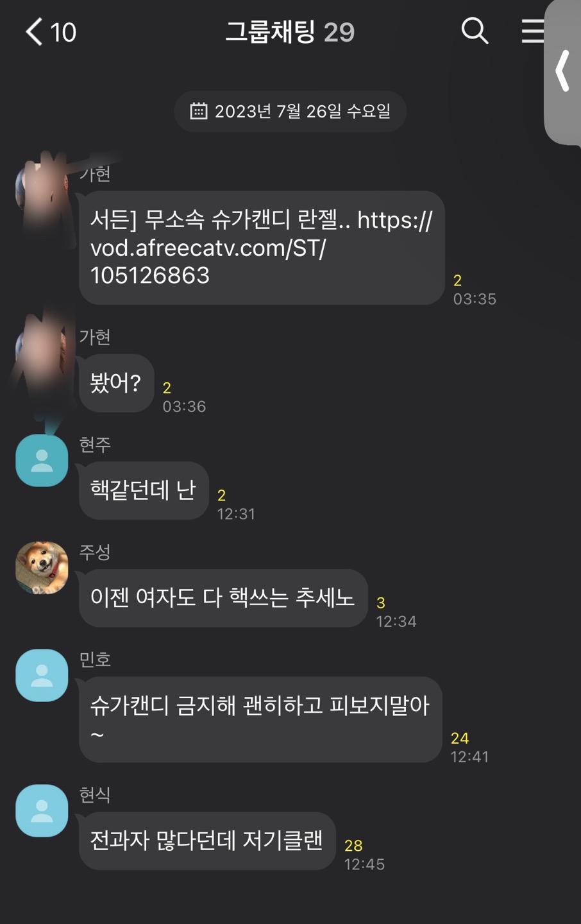Open the hamburger menu in the header

click(532, 31)
